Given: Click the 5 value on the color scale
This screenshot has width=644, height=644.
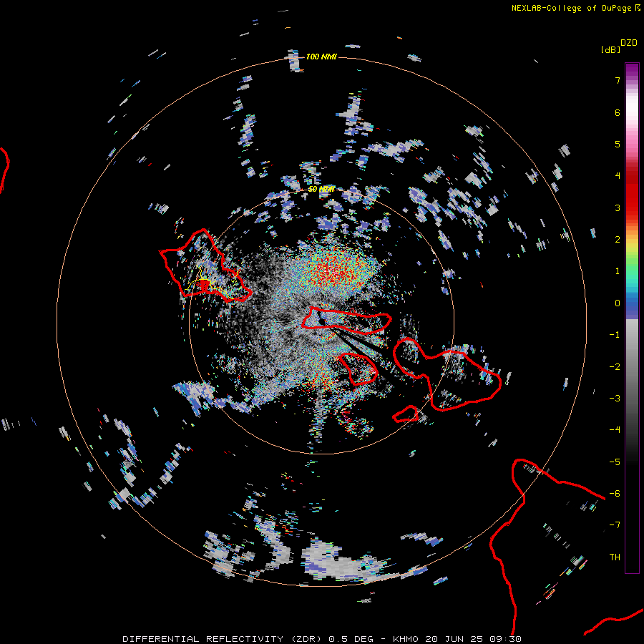Looking at the screenshot, I should click(x=618, y=144).
